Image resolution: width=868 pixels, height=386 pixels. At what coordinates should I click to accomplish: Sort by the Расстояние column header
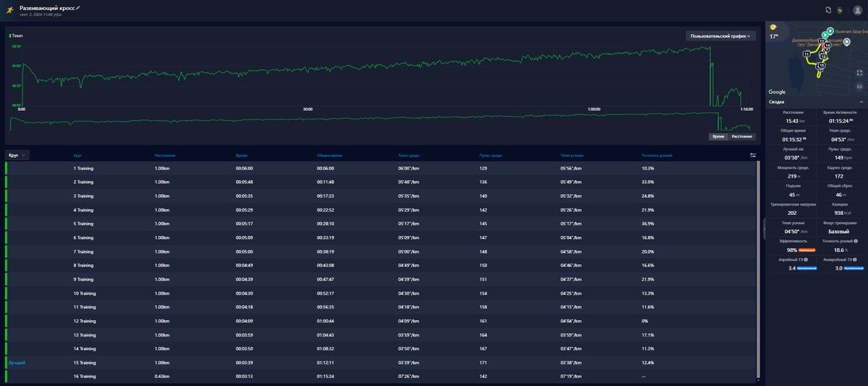pyautogui.click(x=165, y=155)
